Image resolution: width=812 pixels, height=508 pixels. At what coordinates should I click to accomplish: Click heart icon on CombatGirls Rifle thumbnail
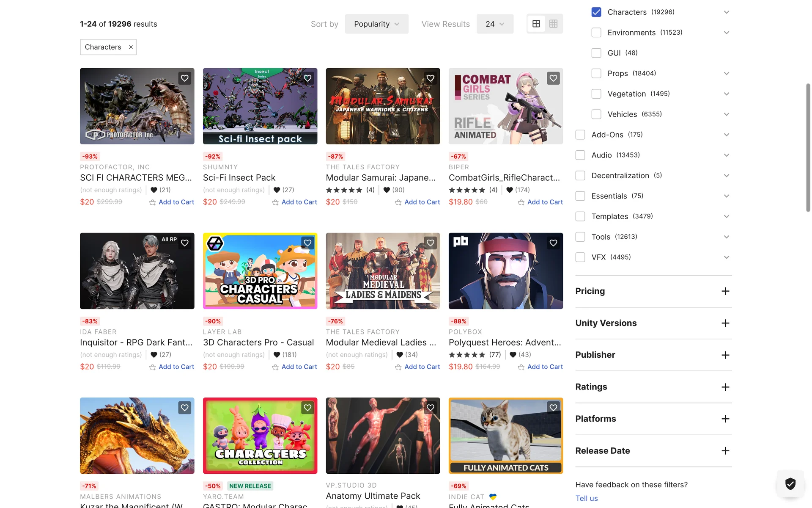click(x=553, y=78)
